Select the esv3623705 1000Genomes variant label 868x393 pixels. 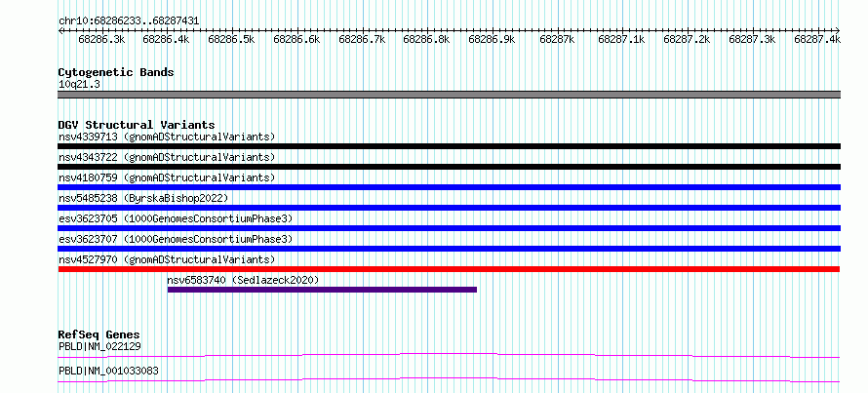(176, 218)
